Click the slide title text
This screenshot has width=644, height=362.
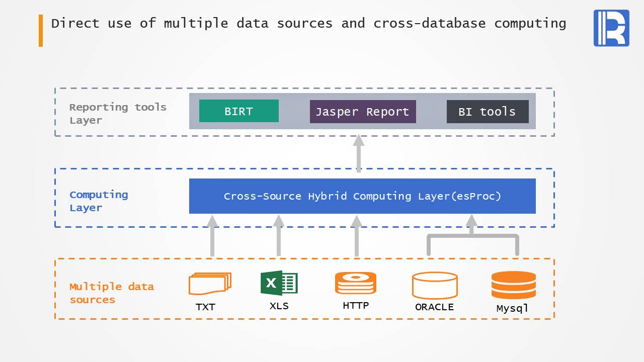coord(308,24)
